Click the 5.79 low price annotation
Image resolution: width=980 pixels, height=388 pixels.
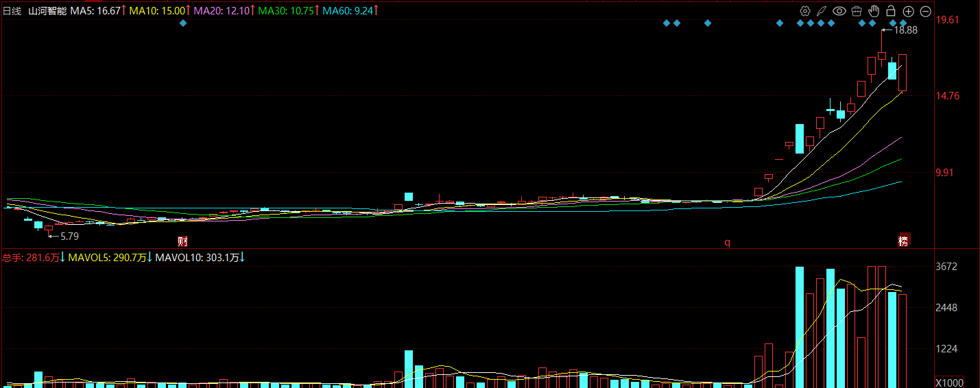coord(69,236)
